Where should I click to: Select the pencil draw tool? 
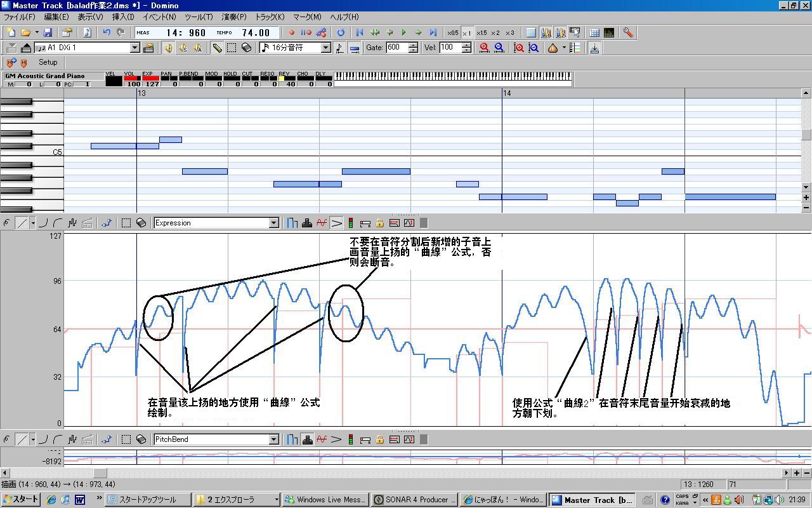pyautogui.click(x=217, y=48)
